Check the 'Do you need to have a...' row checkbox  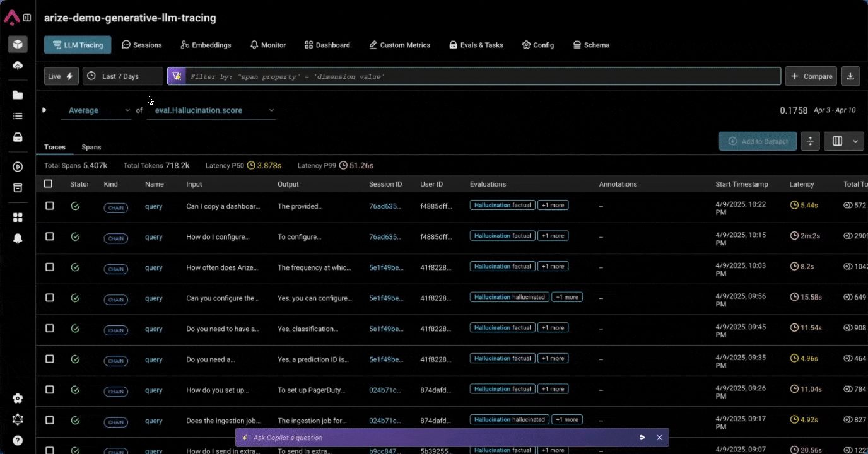(x=49, y=329)
